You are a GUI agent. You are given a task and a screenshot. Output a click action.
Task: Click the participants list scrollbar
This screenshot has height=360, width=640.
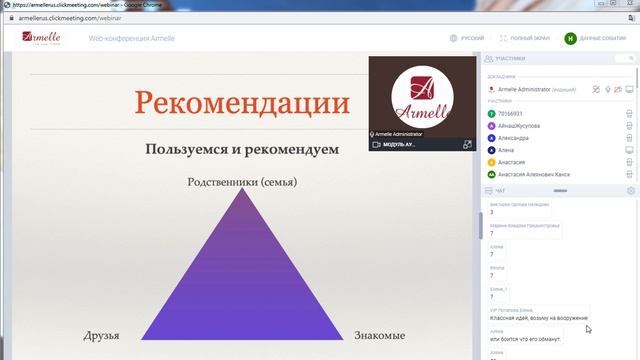[x=637, y=78]
